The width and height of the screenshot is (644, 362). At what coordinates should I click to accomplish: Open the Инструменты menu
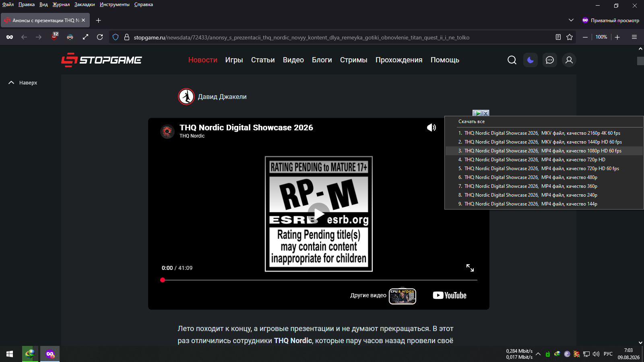tap(115, 4)
